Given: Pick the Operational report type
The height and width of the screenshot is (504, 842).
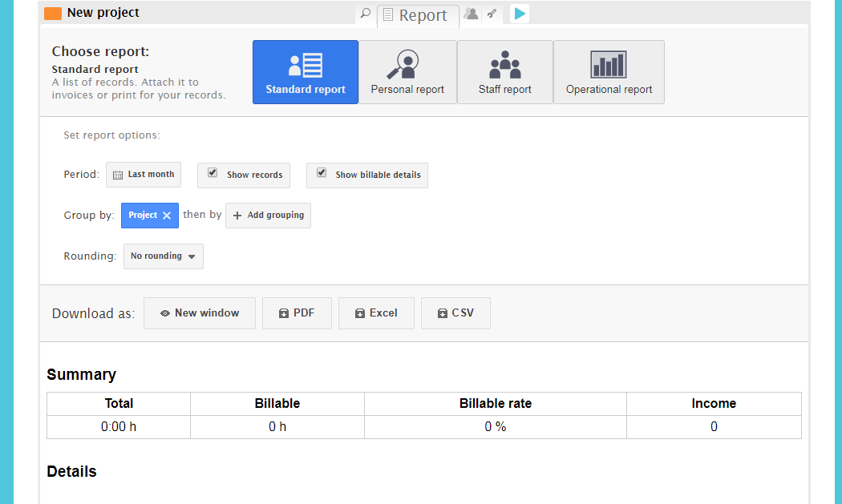Looking at the screenshot, I should coord(609,72).
